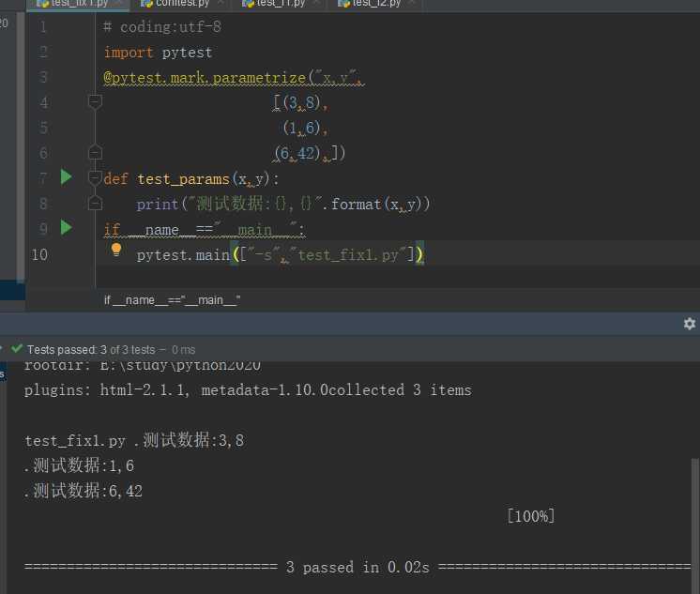
Task: Click the "Tests passed: 3 of 3 tests" status
Action: point(91,350)
